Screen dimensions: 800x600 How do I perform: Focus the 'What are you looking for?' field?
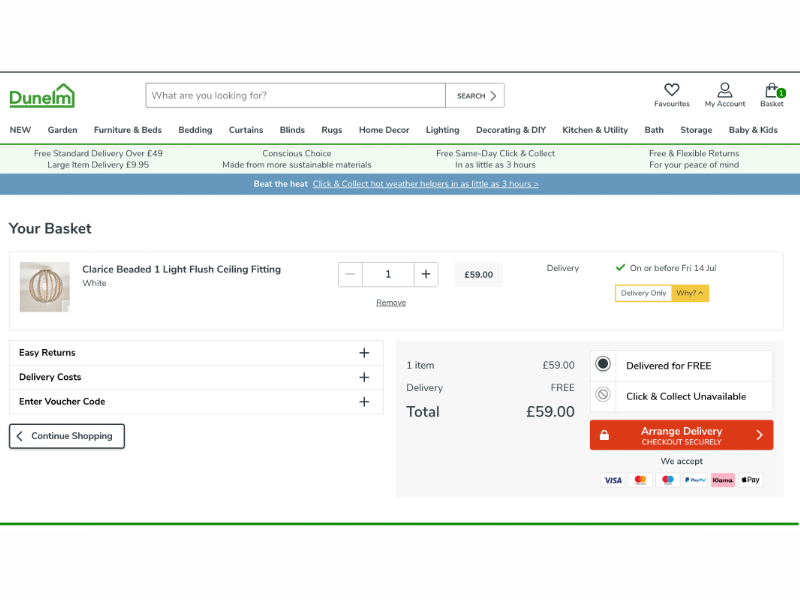click(295, 96)
